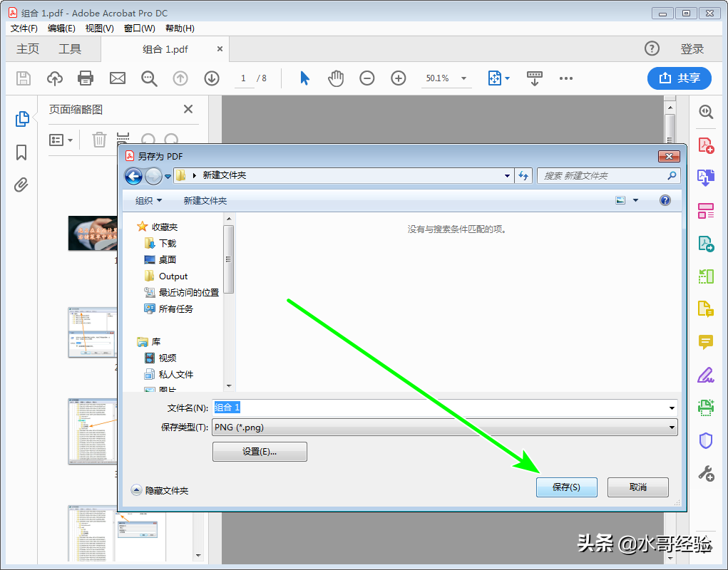Send file by email envelope icon
The height and width of the screenshot is (570, 728).
coord(118,78)
